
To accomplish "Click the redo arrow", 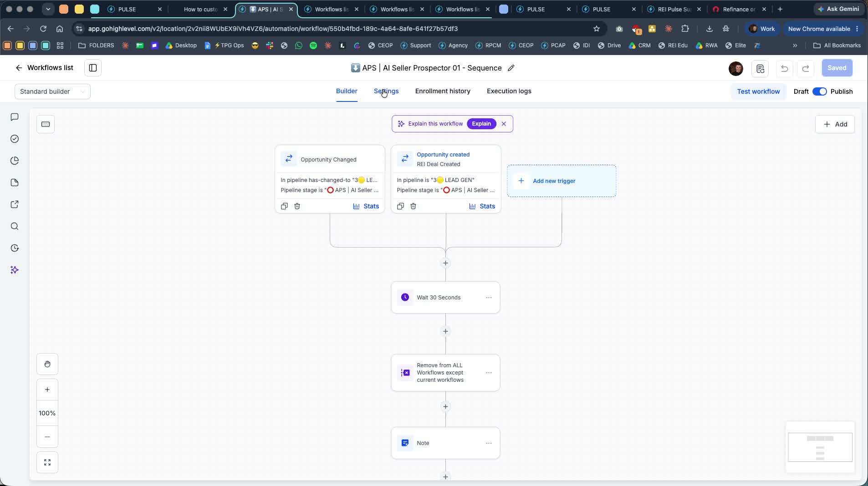I will point(806,68).
